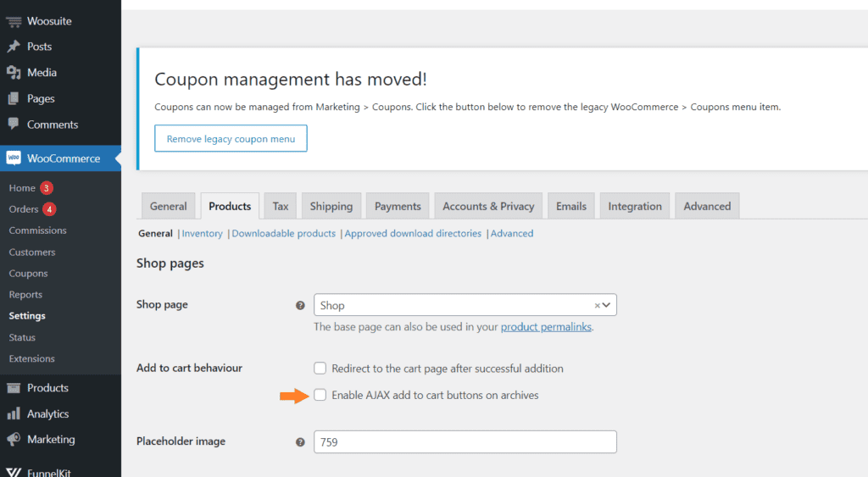This screenshot has width=868, height=477.
Task: Open Approved download directories link
Action: (413, 234)
